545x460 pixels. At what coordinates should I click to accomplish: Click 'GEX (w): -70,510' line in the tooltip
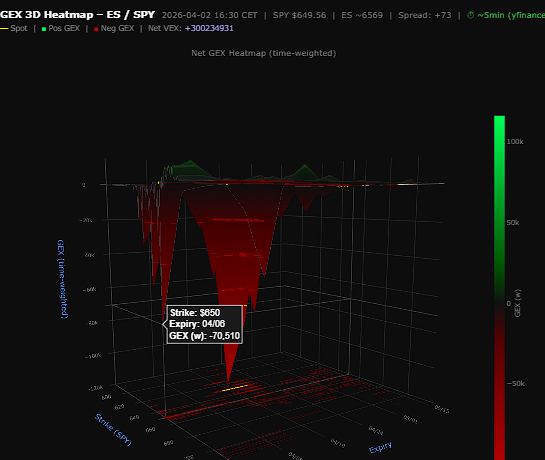[204, 336]
